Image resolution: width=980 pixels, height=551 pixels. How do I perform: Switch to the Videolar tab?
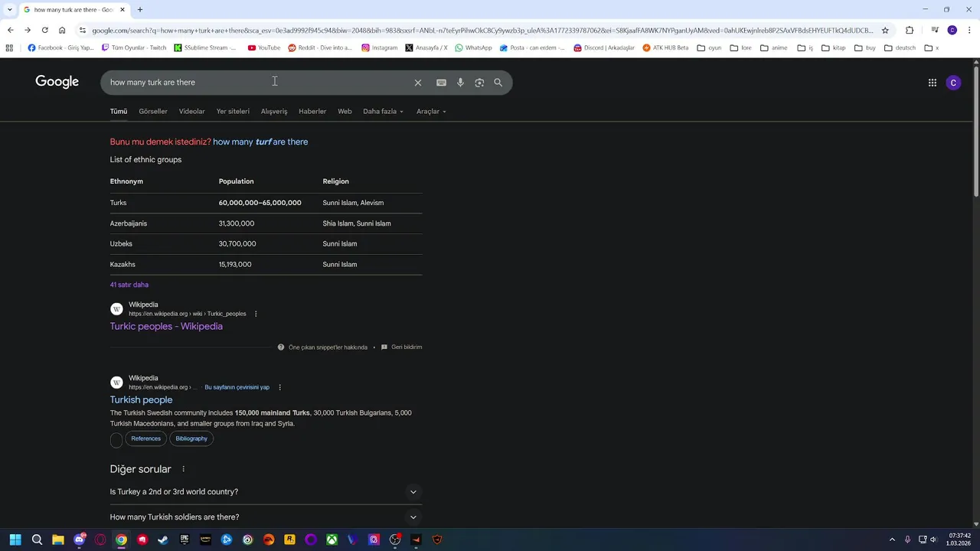(192, 112)
